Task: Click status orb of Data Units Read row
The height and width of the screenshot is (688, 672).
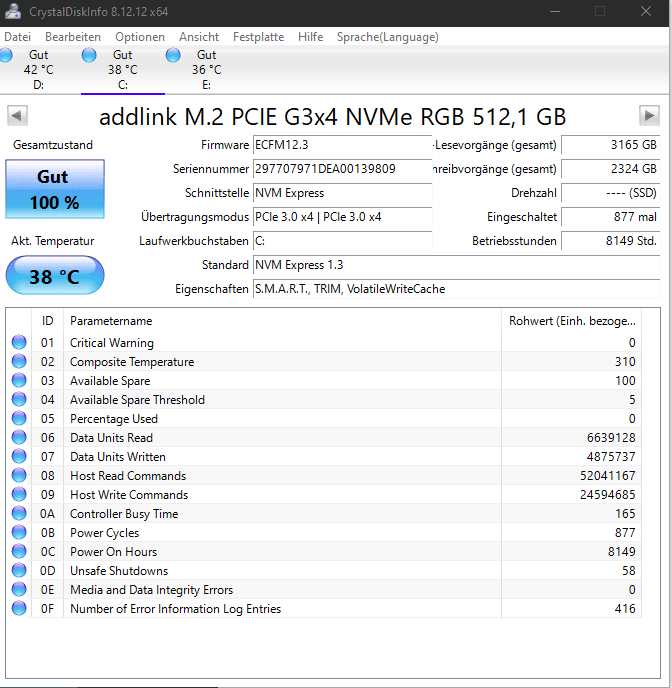Action: [x=19, y=437]
